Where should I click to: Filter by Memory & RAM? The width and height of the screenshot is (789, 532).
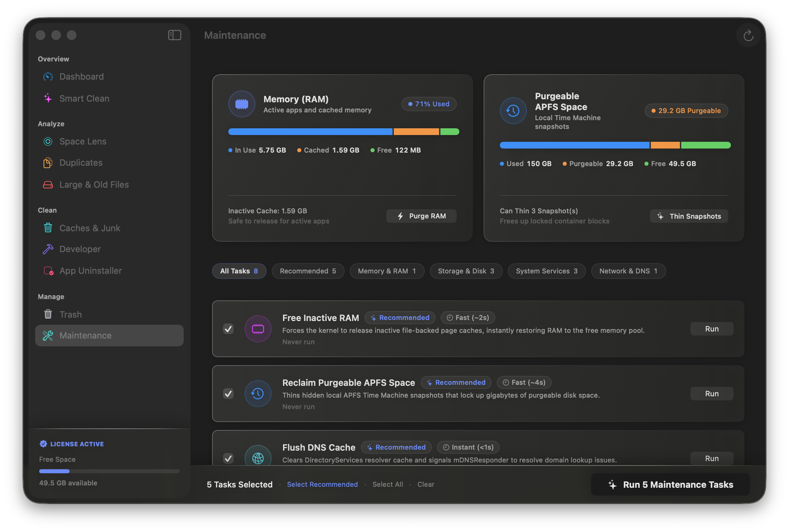coord(387,271)
